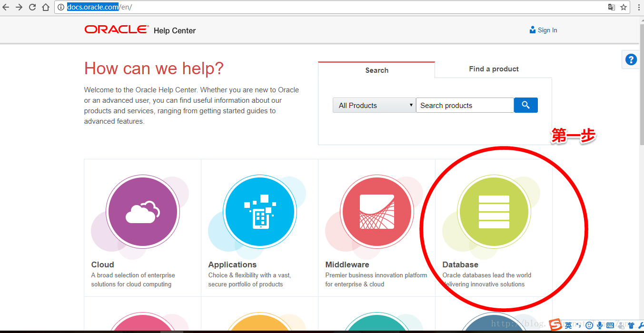The height and width of the screenshot is (333, 644).
Task: Open site info icon in address bar
Action: [x=61, y=7]
